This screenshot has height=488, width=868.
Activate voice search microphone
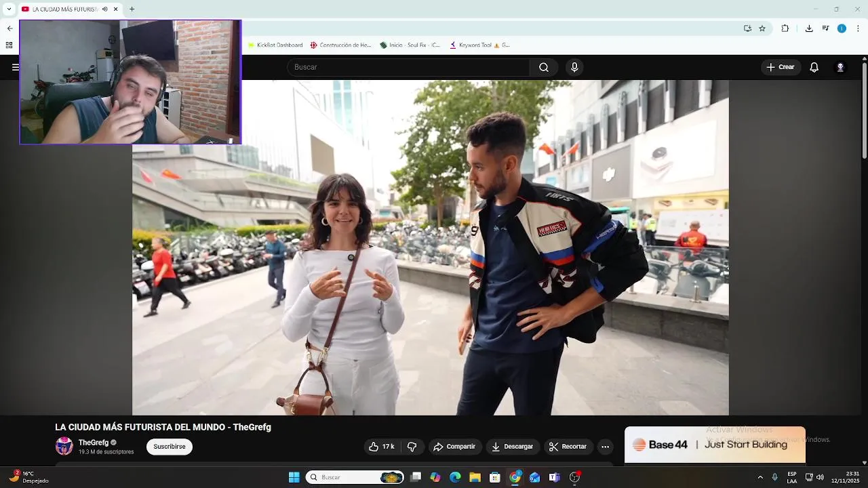pos(574,67)
